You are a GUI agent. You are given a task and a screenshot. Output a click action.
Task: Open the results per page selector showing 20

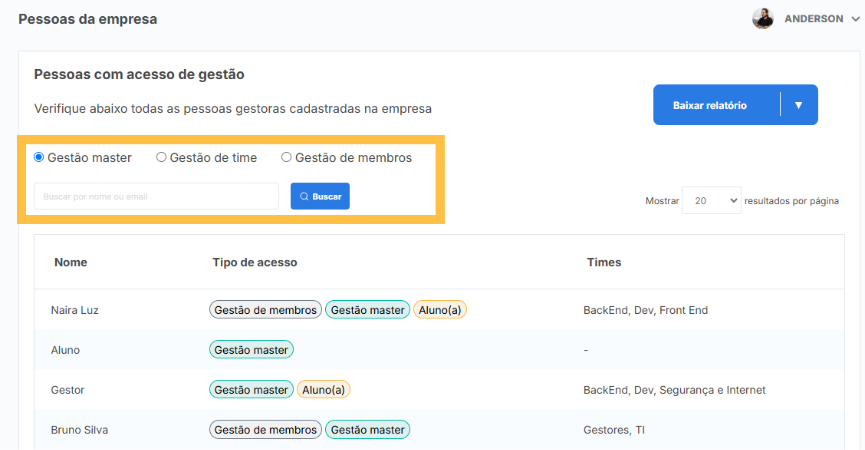pyautogui.click(x=711, y=200)
